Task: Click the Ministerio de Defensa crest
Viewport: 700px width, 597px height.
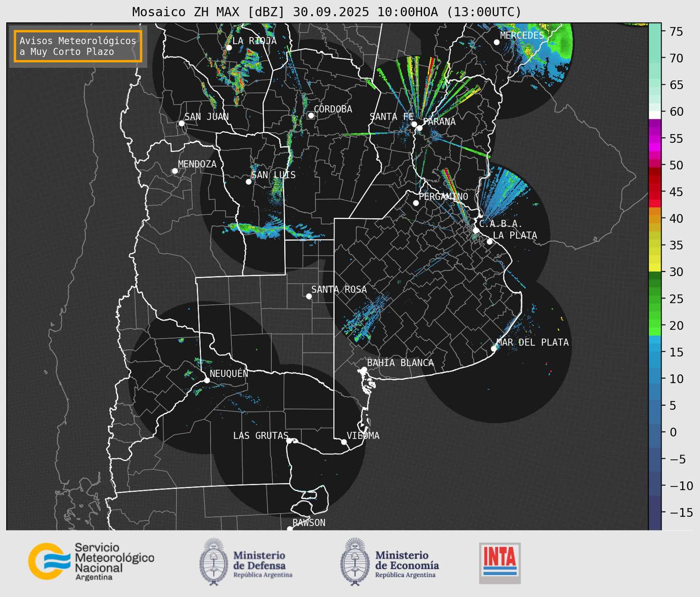Action: click(x=214, y=562)
